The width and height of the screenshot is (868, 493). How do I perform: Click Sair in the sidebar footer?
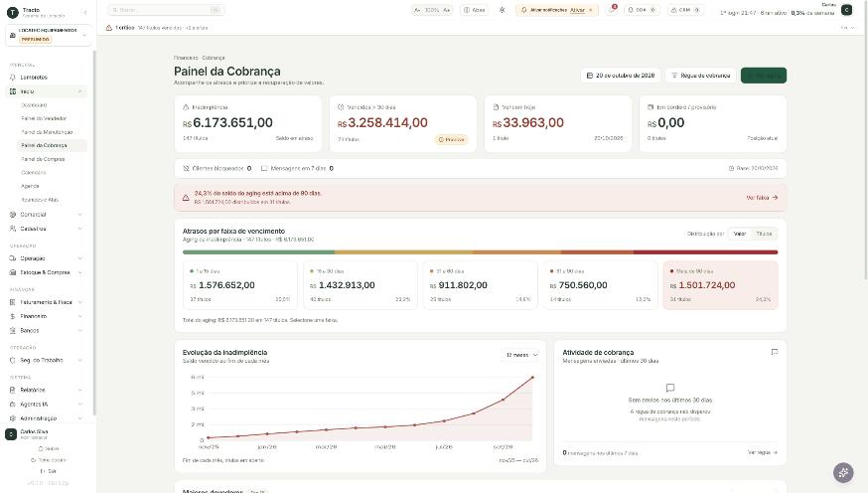(x=49, y=471)
